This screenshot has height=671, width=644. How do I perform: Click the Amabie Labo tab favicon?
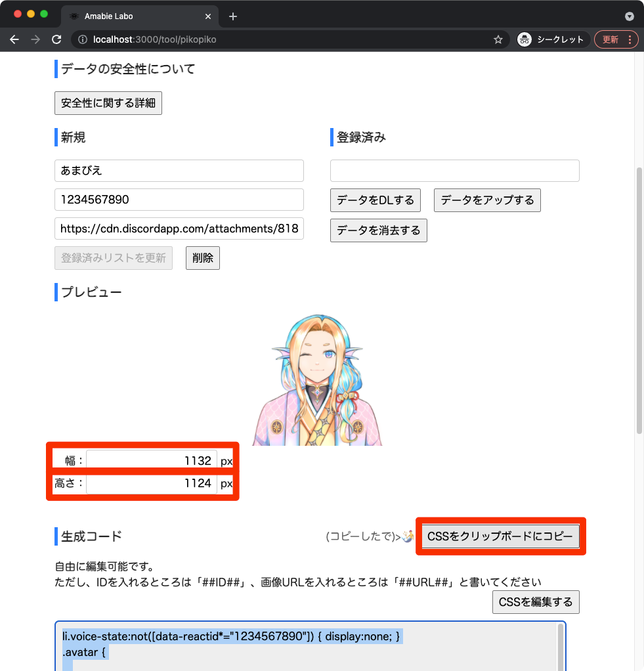click(74, 16)
